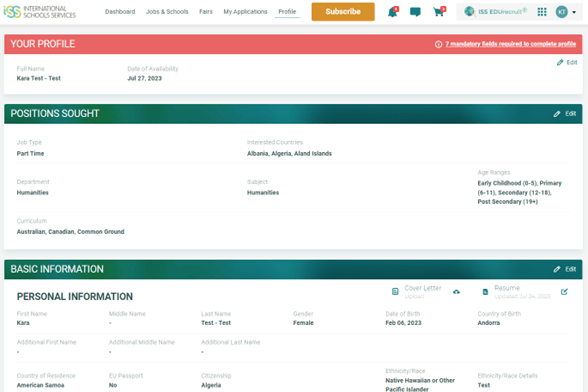The height and width of the screenshot is (392, 588).
Task: Click the info icon beside mandatory fields
Action: [438, 44]
